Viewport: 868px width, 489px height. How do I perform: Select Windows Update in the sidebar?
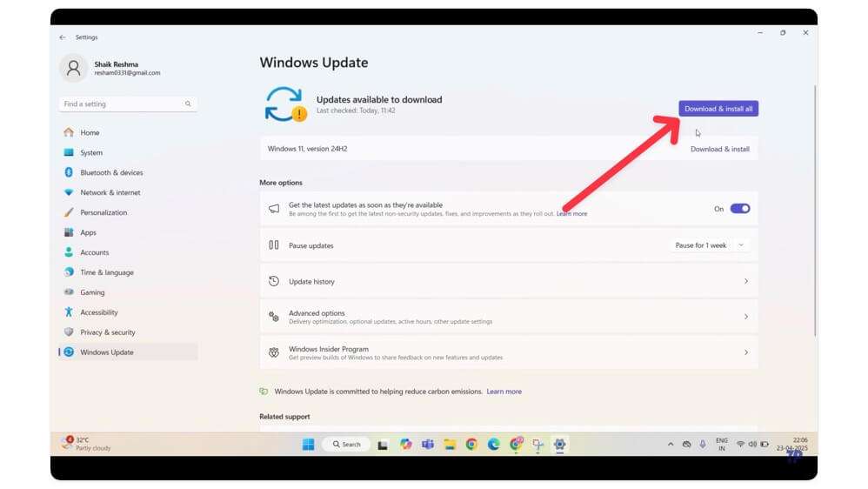(x=128, y=352)
